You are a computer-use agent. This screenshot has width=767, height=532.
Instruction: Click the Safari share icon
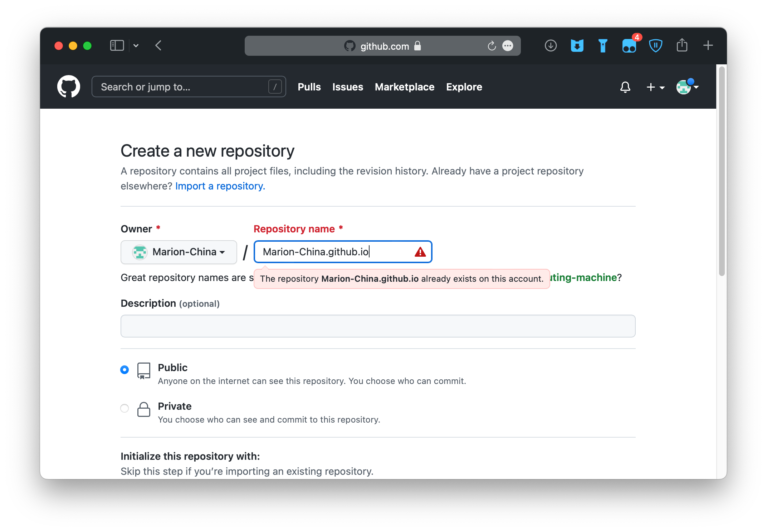[x=682, y=45]
